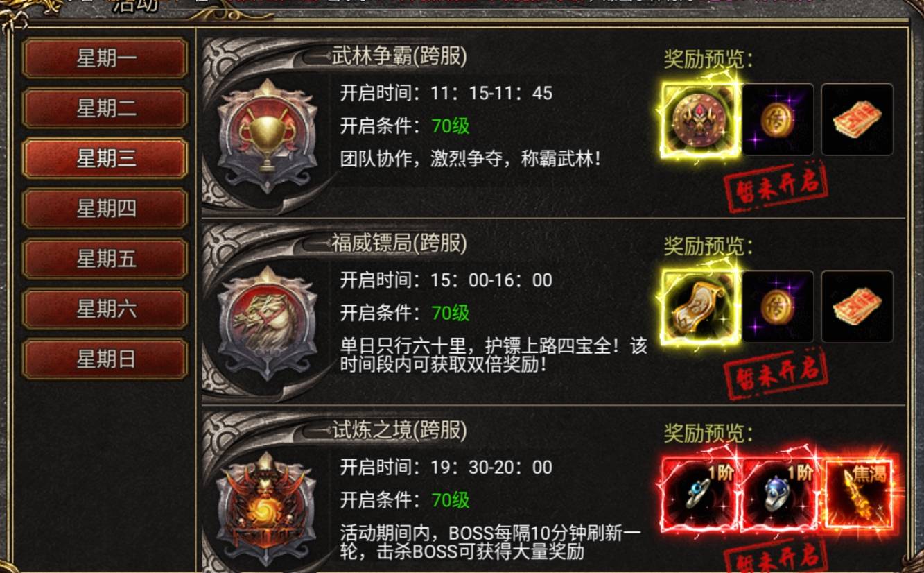This screenshot has width=924, height=573.
Task: Select the 星期五 tab
Action: (x=105, y=259)
